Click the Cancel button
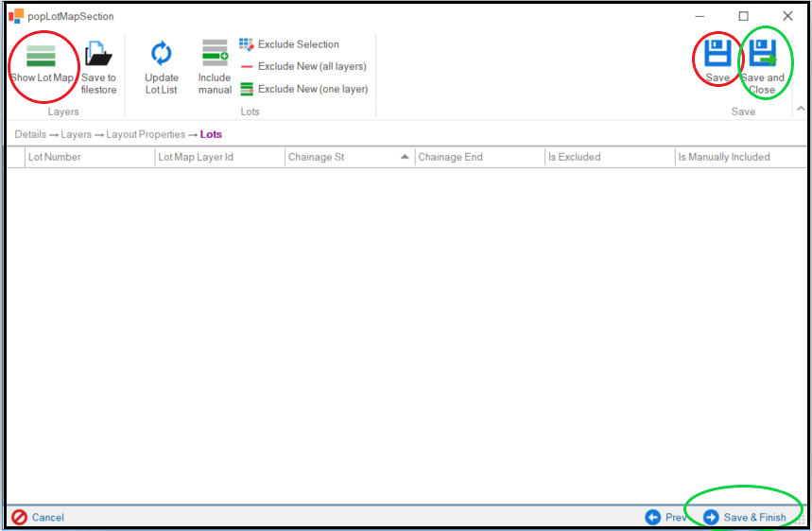The width and height of the screenshot is (812, 531). coord(39,517)
